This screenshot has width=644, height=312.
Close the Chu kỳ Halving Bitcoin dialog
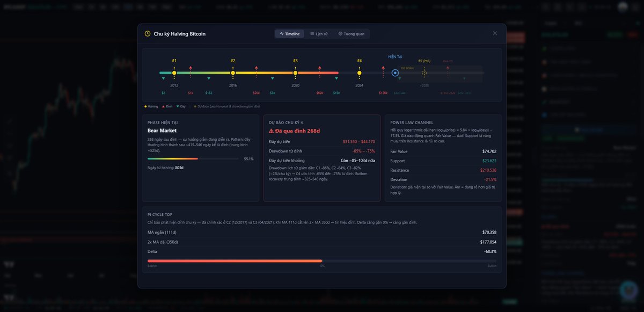pyautogui.click(x=495, y=33)
